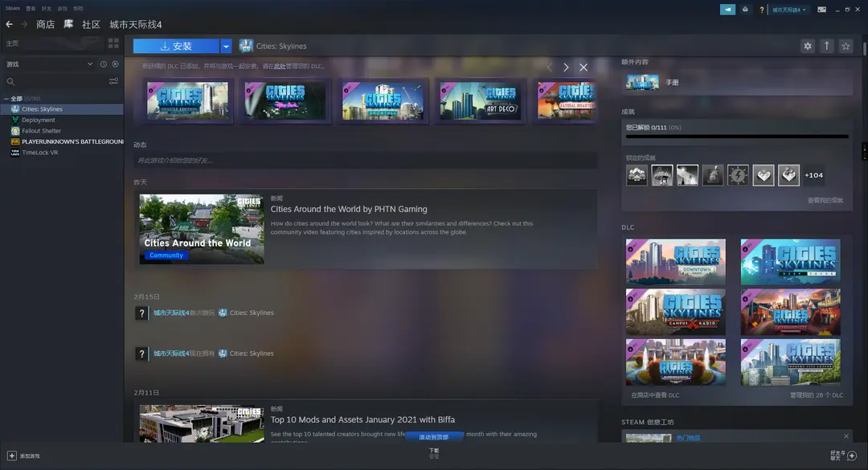
Task: Open the announcements megaphone icon
Action: click(x=727, y=10)
